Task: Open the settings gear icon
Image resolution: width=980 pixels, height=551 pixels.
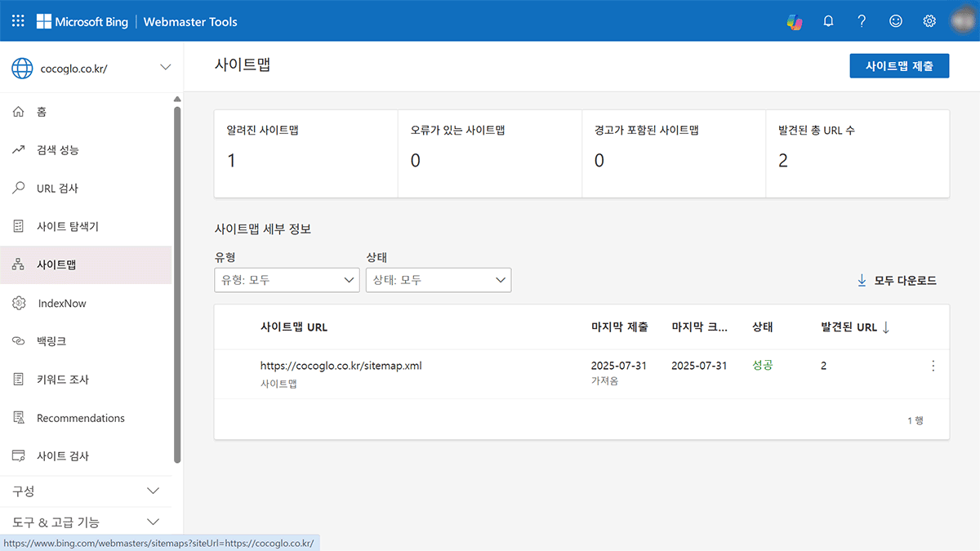Action: pos(929,22)
